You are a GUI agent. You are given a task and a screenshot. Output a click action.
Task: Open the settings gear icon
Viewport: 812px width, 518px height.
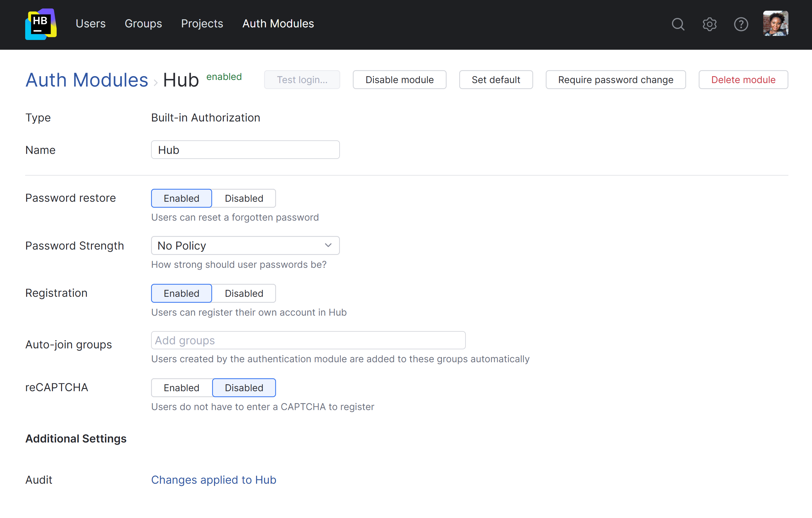pos(709,24)
